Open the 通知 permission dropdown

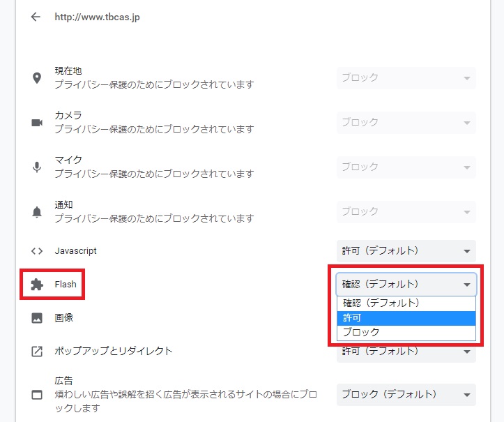click(x=406, y=212)
